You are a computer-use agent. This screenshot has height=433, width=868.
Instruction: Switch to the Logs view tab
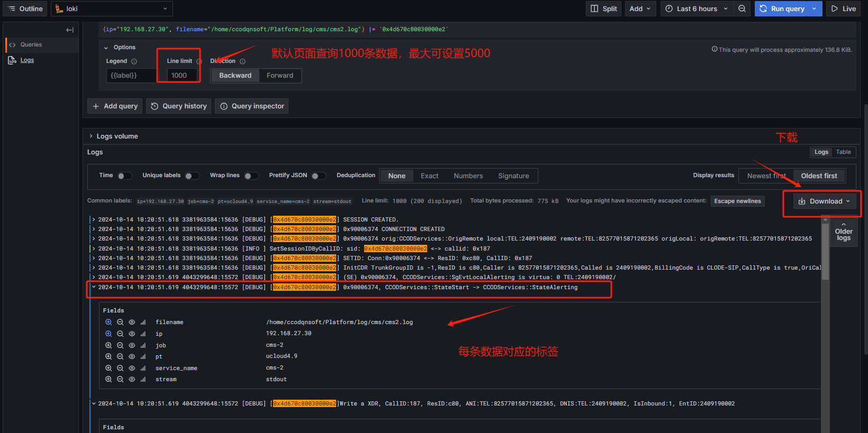[821, 152]
